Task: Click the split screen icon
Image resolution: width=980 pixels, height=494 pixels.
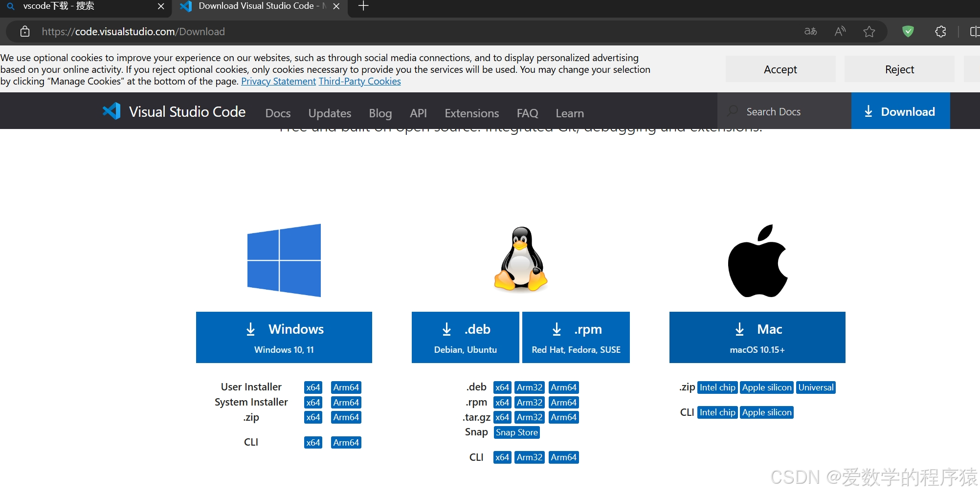Action: point(975,32)
